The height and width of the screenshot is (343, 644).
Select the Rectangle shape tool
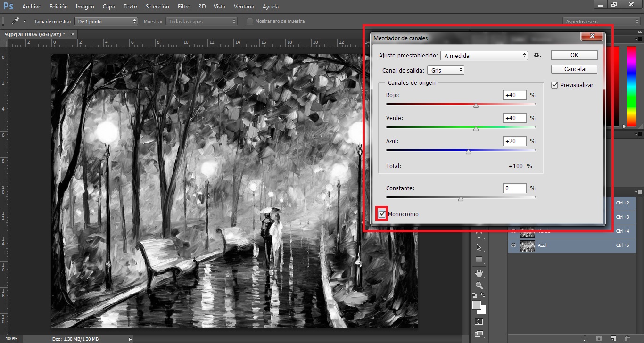(x=479, y=260)
